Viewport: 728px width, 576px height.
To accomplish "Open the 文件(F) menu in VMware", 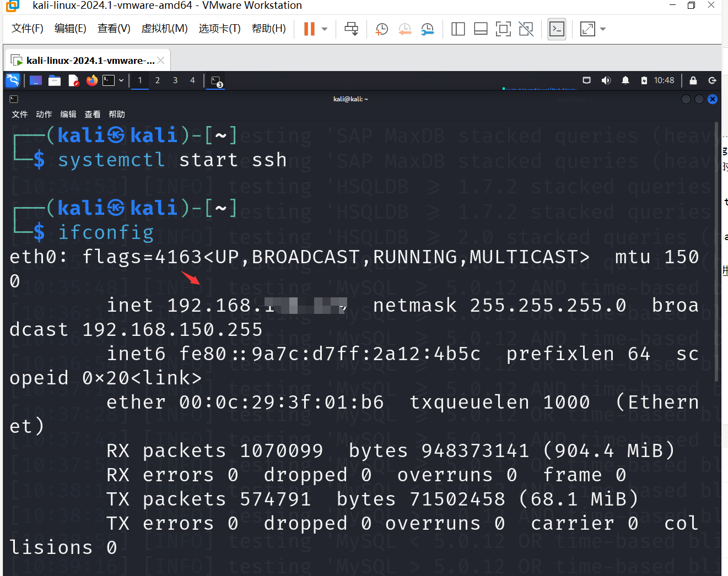I will pos(27,29).
